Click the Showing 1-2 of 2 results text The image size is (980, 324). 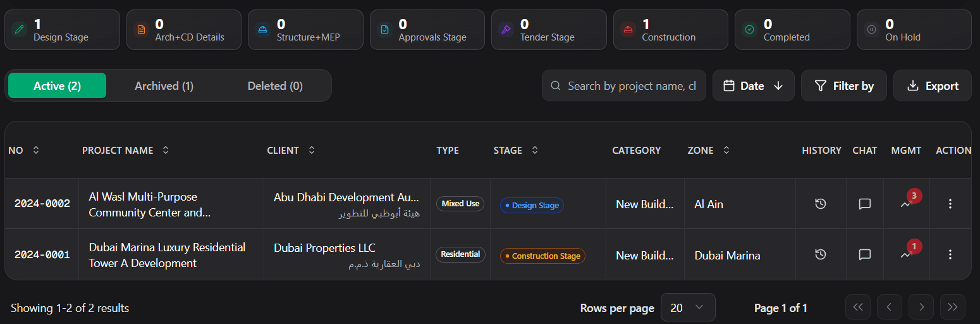pyautogui.click(x=70, y=308)
